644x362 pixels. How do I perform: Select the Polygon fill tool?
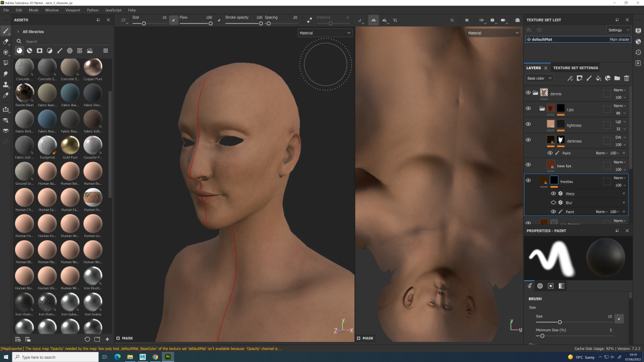6,63
